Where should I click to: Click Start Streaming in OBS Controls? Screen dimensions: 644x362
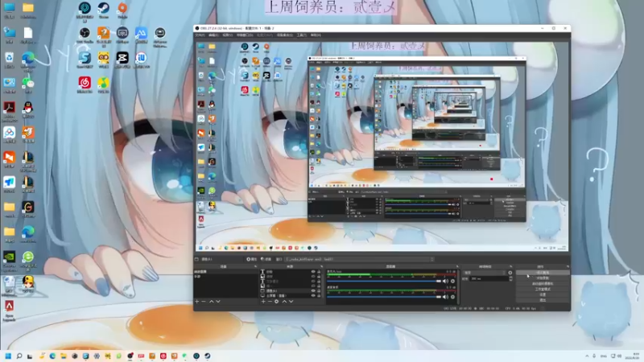coord(542,273)
